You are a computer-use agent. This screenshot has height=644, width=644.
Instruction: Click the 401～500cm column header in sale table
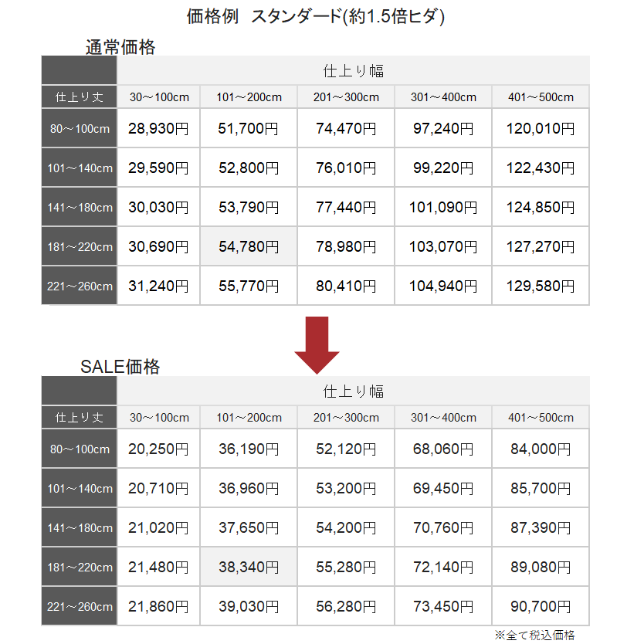pos(541,417)
